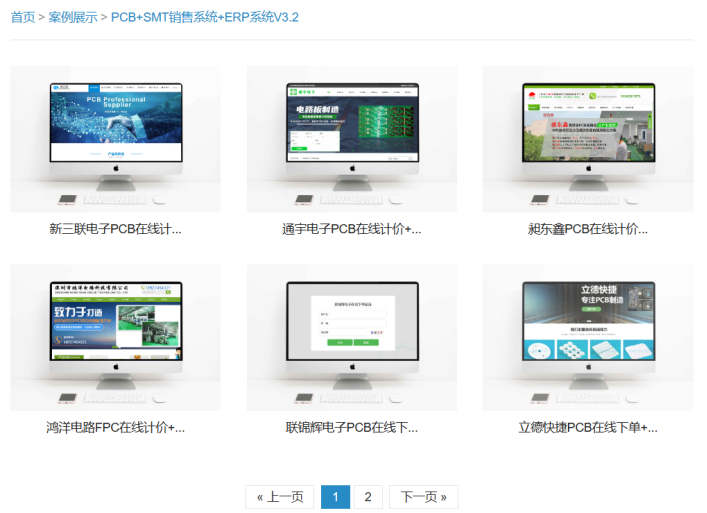Go to previous page with « 上一页

click(x=280, y=497)
